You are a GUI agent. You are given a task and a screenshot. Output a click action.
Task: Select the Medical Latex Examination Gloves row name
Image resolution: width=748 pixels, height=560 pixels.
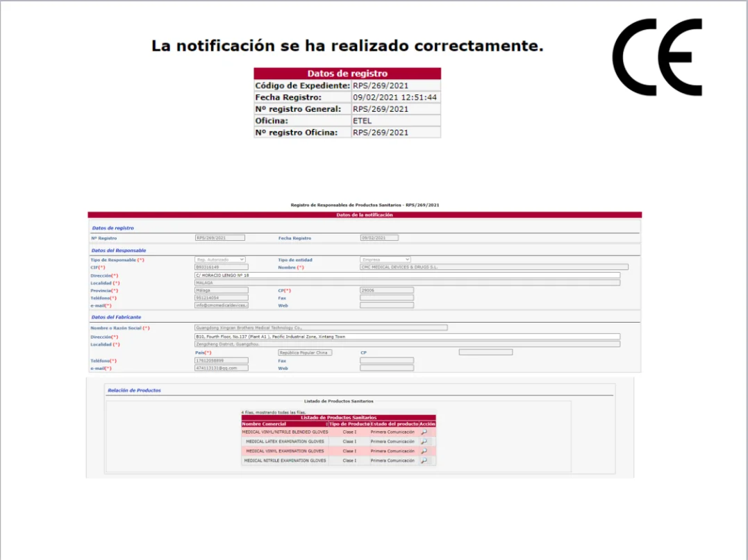click(285, 441)
